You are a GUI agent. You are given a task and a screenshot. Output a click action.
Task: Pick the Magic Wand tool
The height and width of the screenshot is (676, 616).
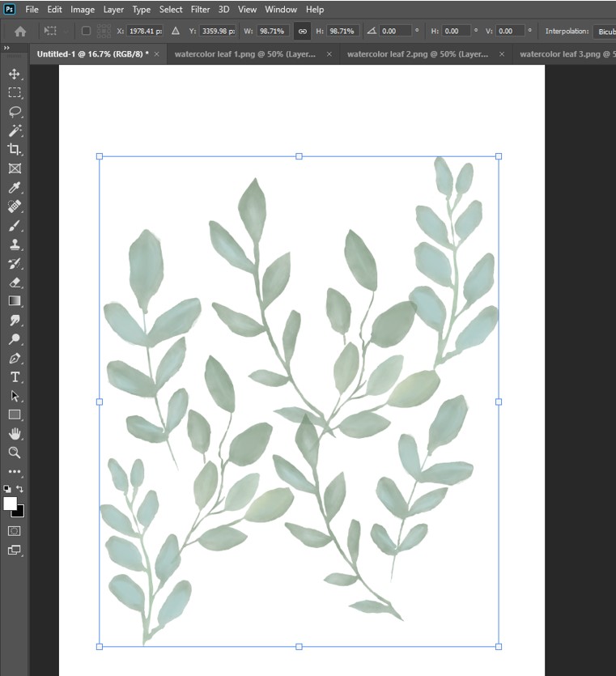[x=15, y=131]
